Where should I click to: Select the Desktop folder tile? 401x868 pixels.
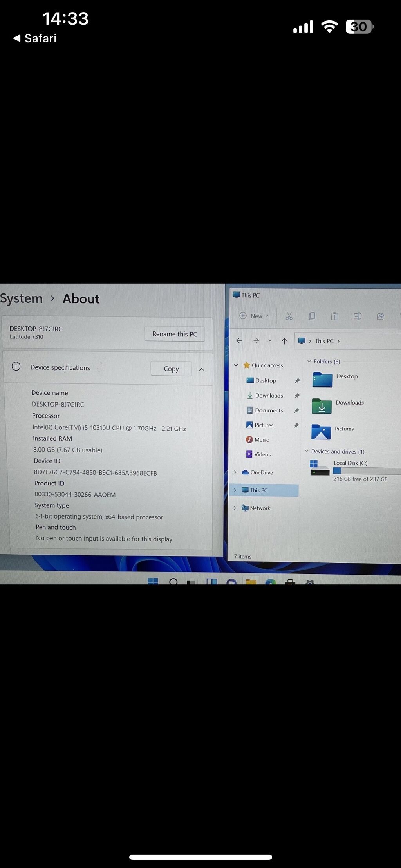(x=335, y=380)
